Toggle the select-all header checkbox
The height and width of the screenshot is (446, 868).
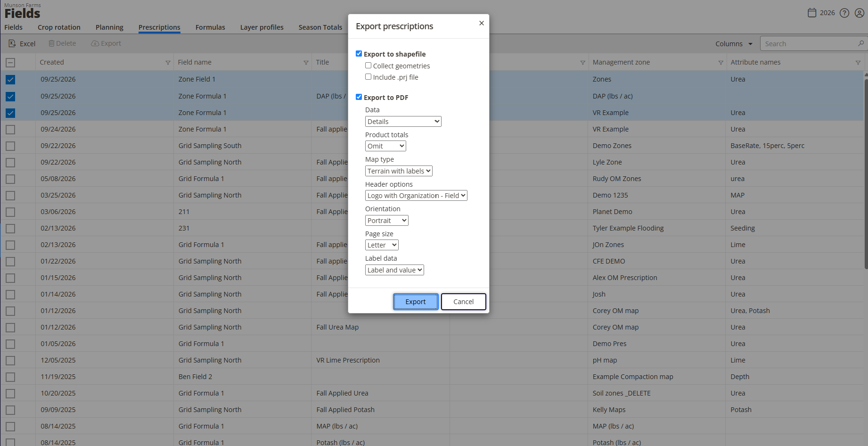tap(10, 62)
